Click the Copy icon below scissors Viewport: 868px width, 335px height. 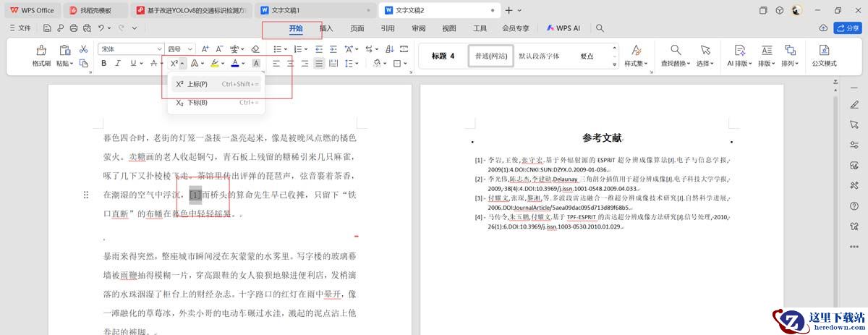pyautogui.click(x=84, y=64)
